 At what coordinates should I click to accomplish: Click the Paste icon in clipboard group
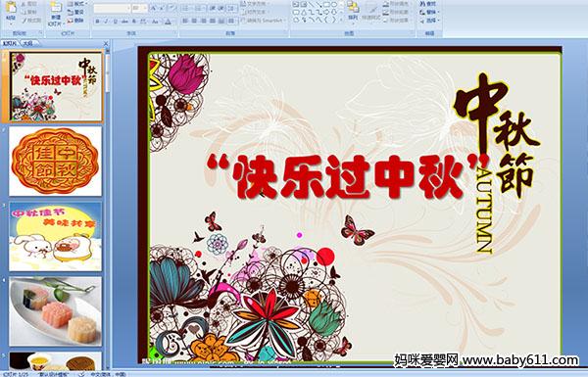click(11, 8)
